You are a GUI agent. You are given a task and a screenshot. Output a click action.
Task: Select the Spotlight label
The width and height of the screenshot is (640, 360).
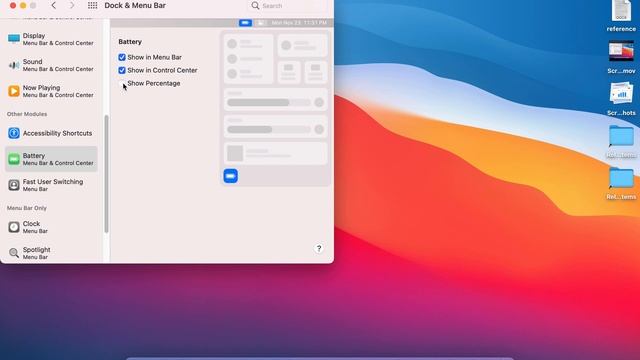[37, 249]
